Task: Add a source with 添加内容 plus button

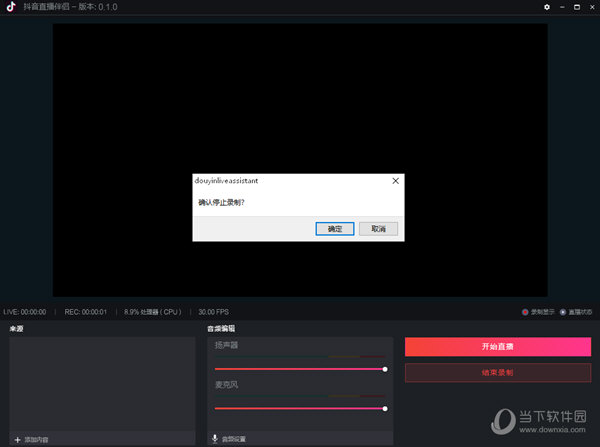Action: [31, 440]
